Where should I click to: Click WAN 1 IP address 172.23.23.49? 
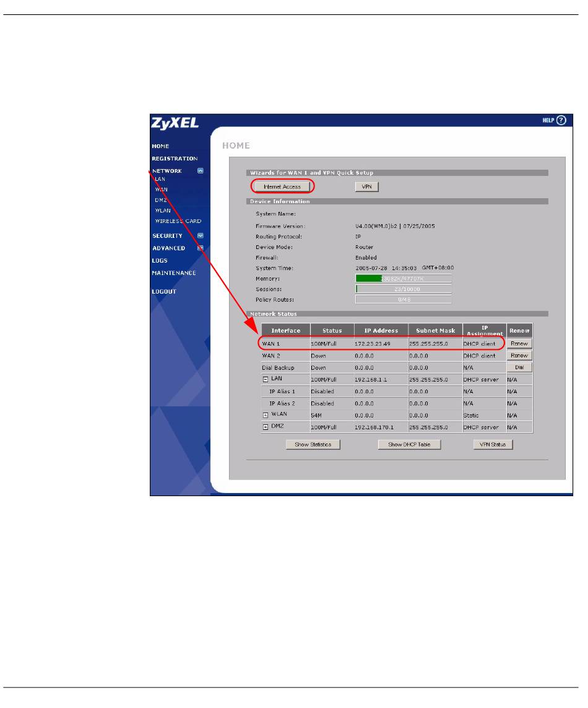pos(372,344)
